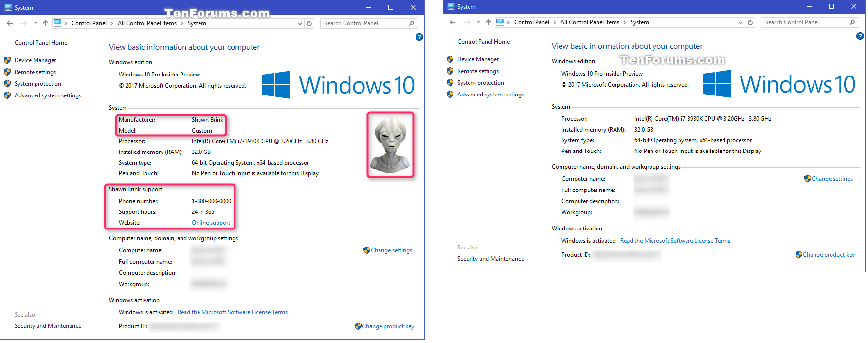Click shield icon beside System protection, right window

coord(450,83)
